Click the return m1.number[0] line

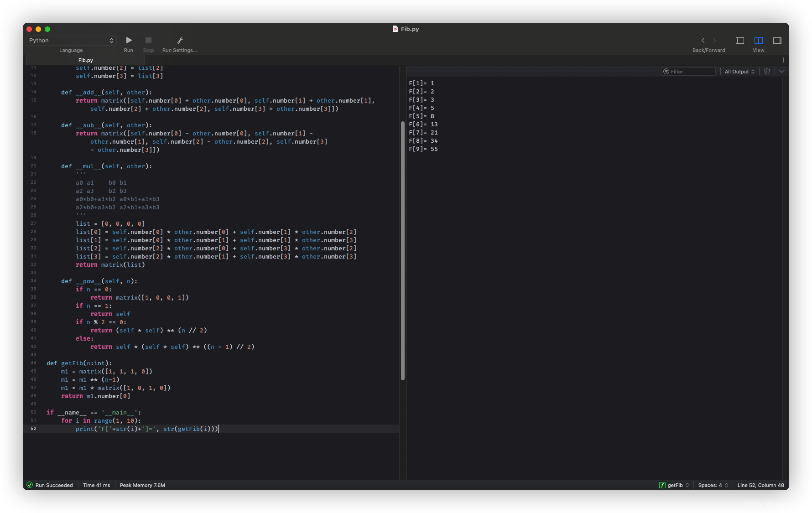pyautogui.click(x=96, y=396)
